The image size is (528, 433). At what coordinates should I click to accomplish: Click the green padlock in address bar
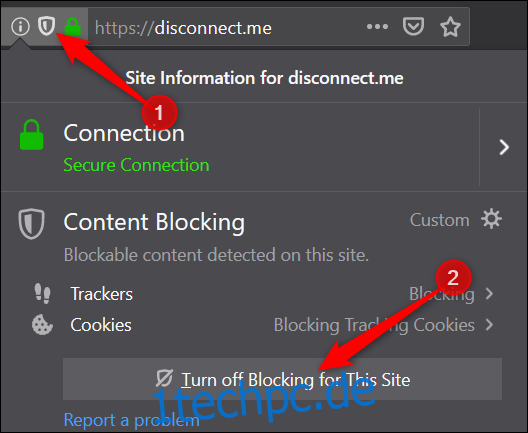click(x=73, y=27)
